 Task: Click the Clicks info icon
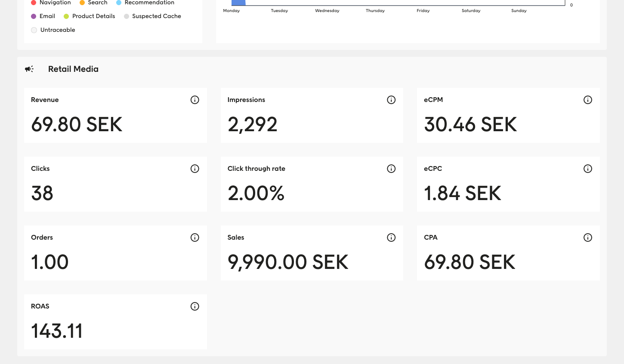click(195, 168)
